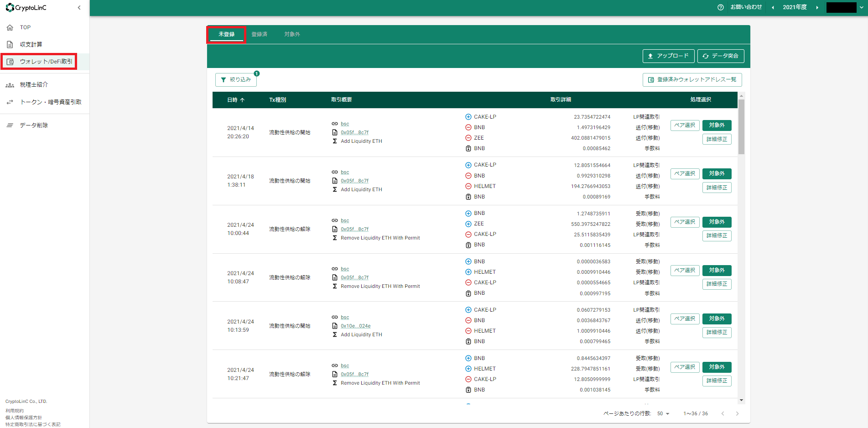Collapse the sidebar with the chevron icon
The height and width of the screenshot is (428, 868).
79,8
